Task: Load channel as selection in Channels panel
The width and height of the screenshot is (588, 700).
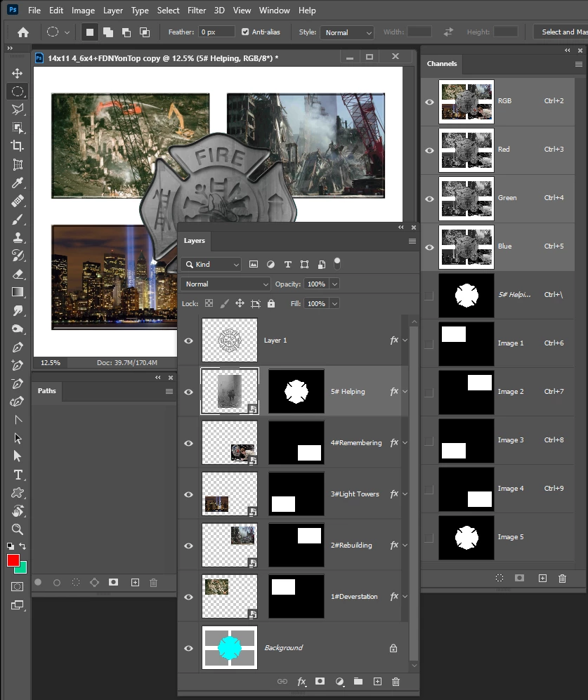Action: 499,578
